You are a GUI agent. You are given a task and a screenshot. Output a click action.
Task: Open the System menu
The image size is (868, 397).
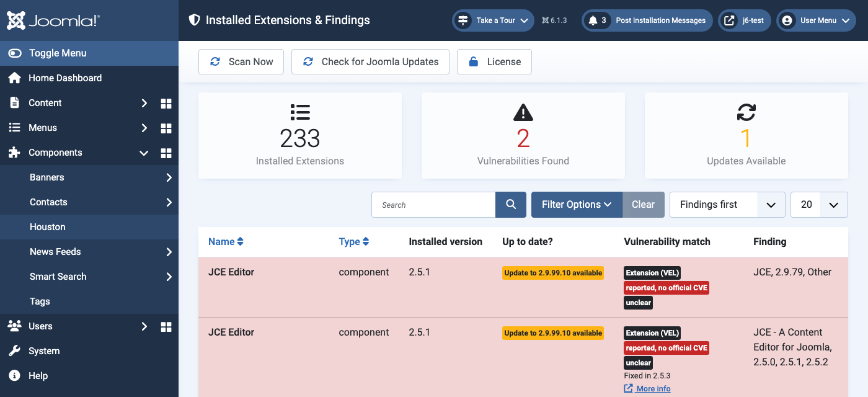[x=89, y=351]
